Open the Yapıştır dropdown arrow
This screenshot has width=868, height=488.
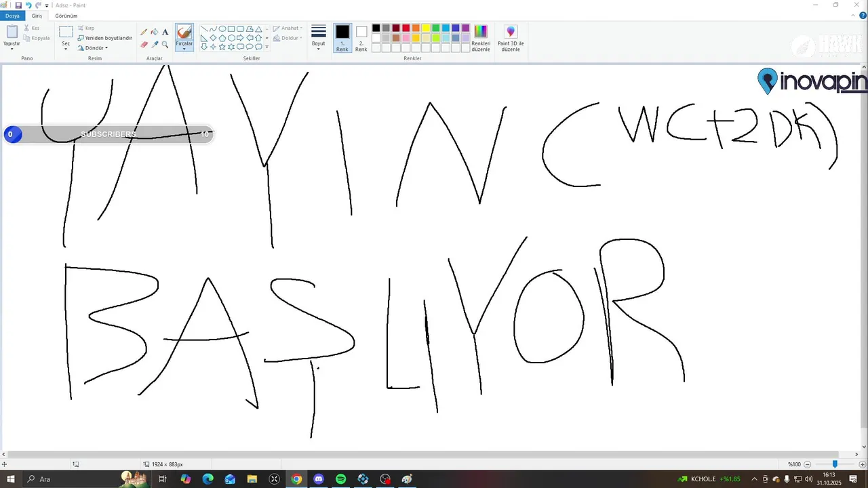click(12, 49)
